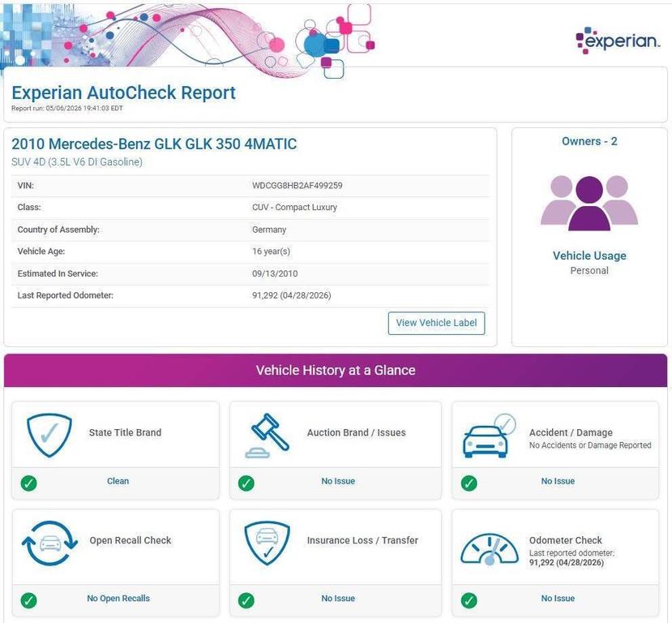
Task: Click the 09/13/2010 in-service date
Action: [x=275, y=273]
